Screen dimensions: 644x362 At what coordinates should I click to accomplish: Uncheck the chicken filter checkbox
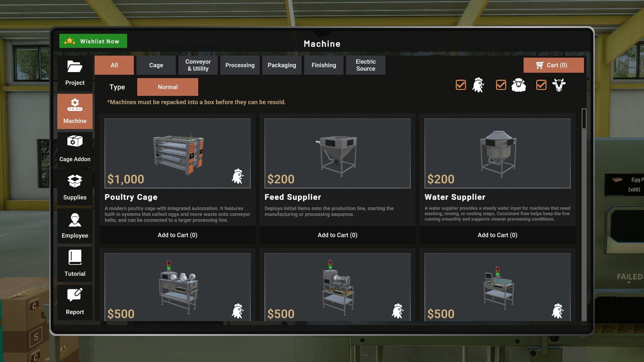(461, 85)
